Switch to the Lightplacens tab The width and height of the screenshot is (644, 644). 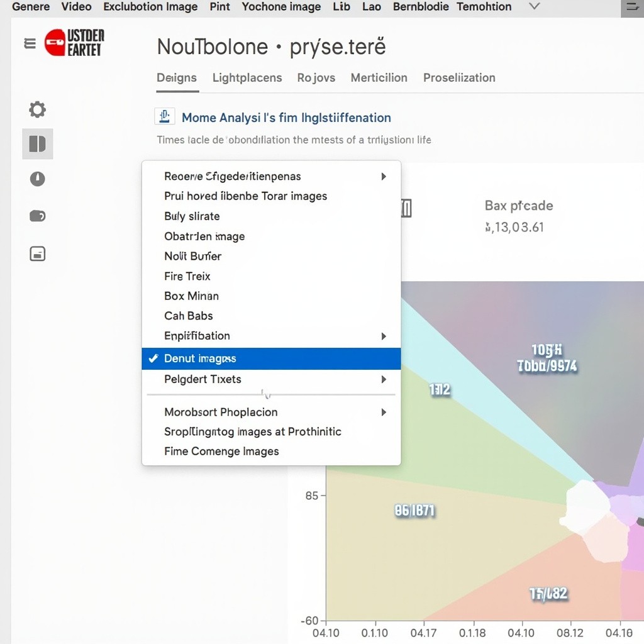(x=247, y=78)
